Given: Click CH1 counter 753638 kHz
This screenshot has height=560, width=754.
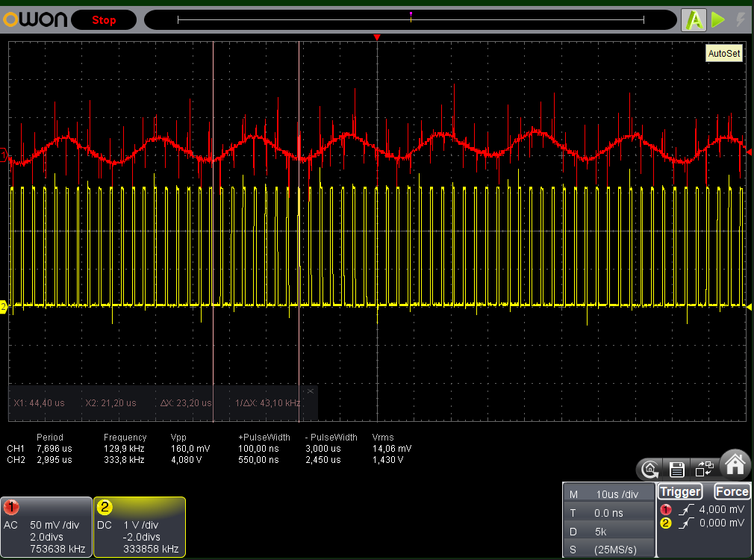Looking at the screenshot, I should tap(57, 549).
